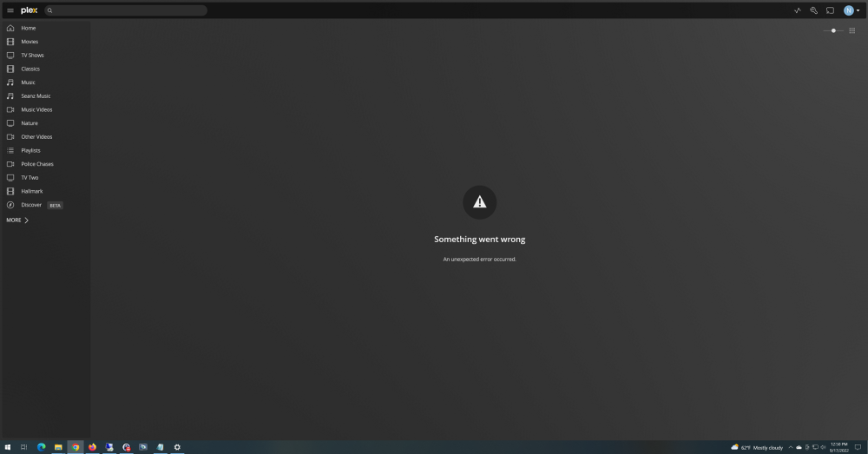Viewport: 868px width, 454px height.
Task: Click the OneDrive cloud tray icon
Action: point(799,447)
